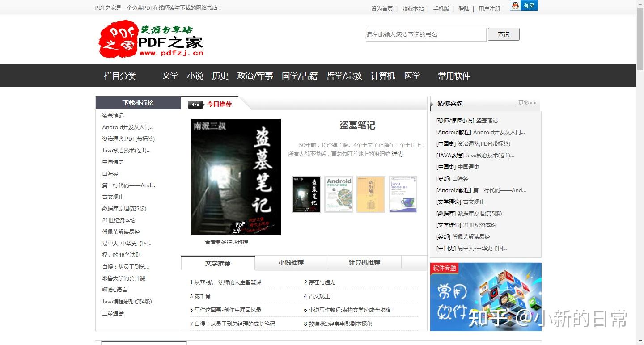Open 写作这回事-创作生涯回忆录 recommendation
The image size is (644, 345).
click(x=228, y=310)
